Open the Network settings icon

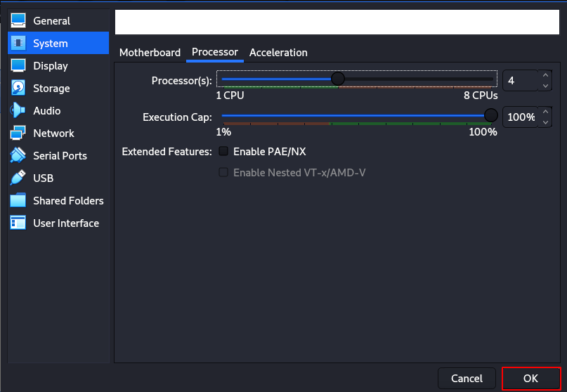(18, 133)
